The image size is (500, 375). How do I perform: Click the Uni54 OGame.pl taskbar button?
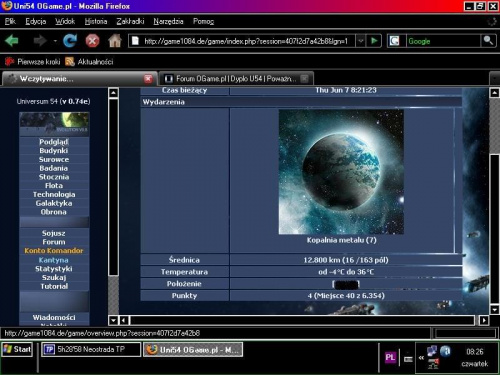tap(193, 350)
